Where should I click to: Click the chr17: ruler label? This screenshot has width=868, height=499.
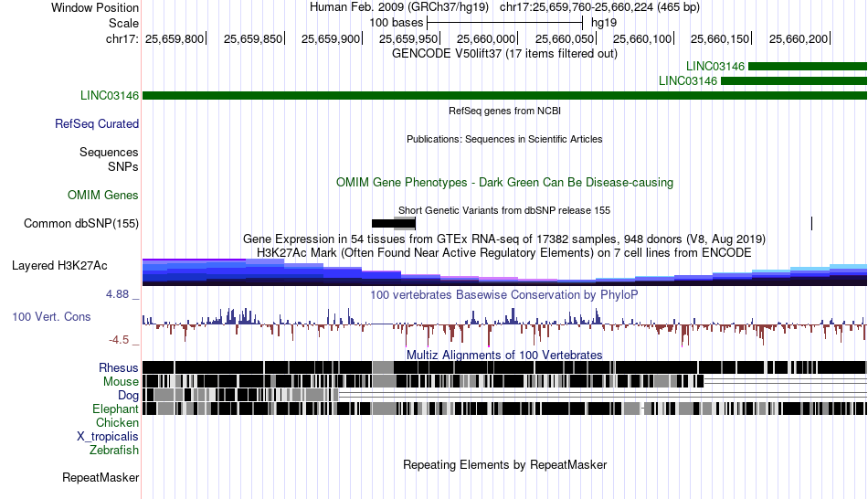[x=122, y=38]
